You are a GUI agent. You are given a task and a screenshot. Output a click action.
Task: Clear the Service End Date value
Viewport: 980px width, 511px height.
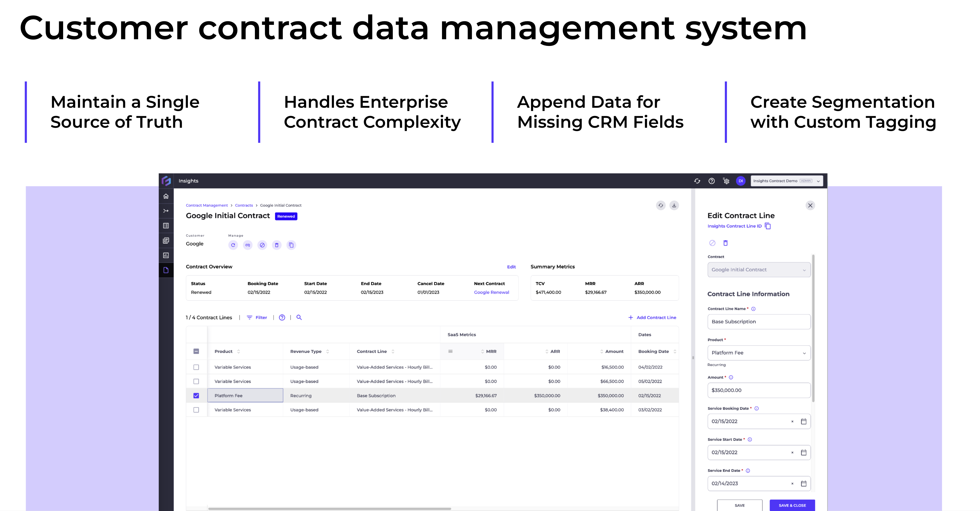792,484
